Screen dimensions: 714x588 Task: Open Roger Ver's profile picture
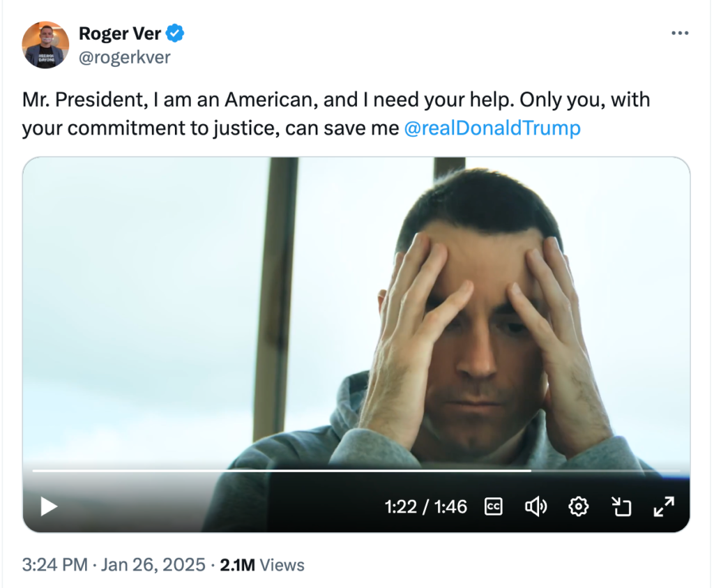tap(45, 45)
